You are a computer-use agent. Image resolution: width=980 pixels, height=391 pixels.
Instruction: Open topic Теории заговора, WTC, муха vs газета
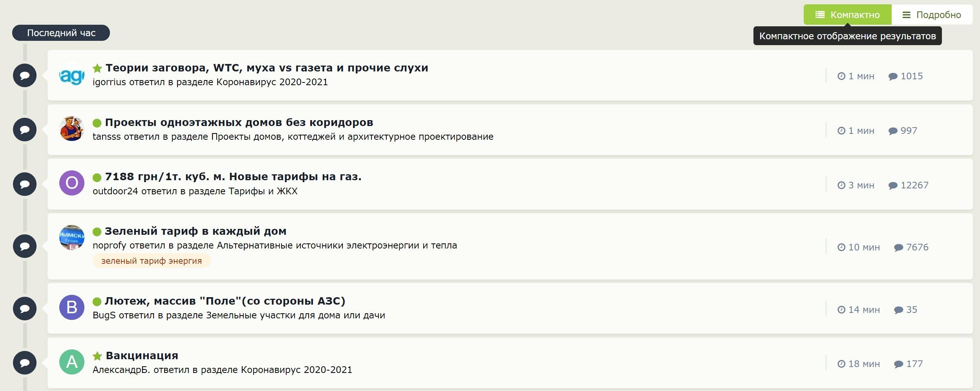[x=267, y=68]
